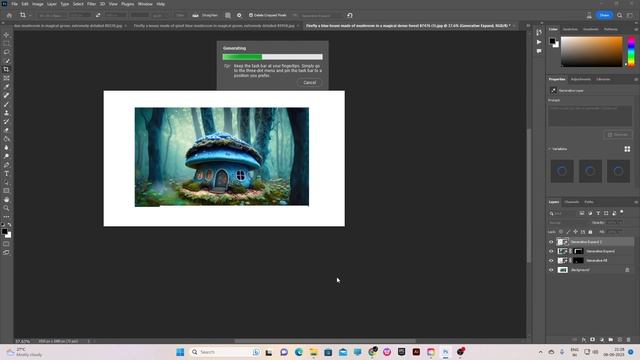Toggle lock all button in Layers panel
The image size is (640, 360).
(590, 232)
